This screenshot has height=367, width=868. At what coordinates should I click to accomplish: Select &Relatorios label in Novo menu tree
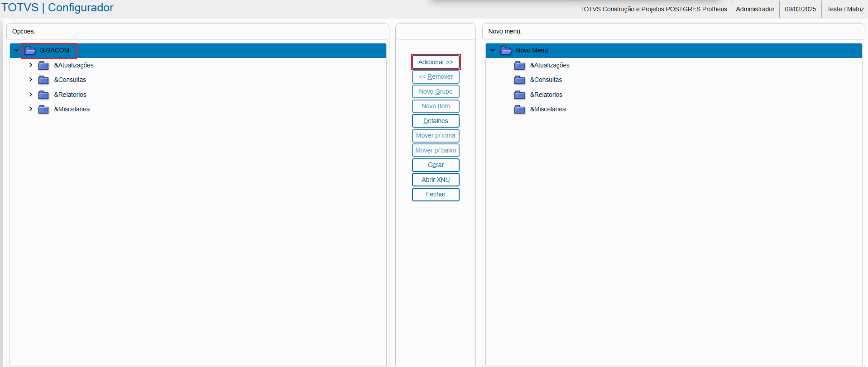point(546,95)
